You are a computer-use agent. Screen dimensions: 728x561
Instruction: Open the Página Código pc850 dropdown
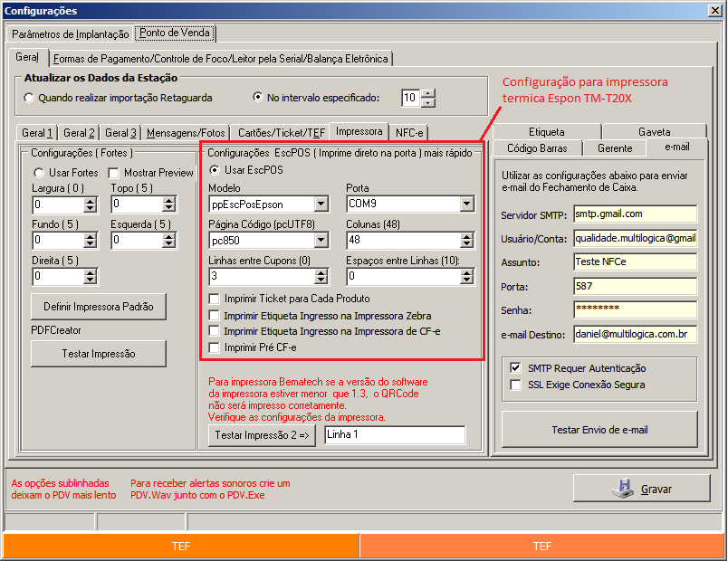(x=321, y=240)
